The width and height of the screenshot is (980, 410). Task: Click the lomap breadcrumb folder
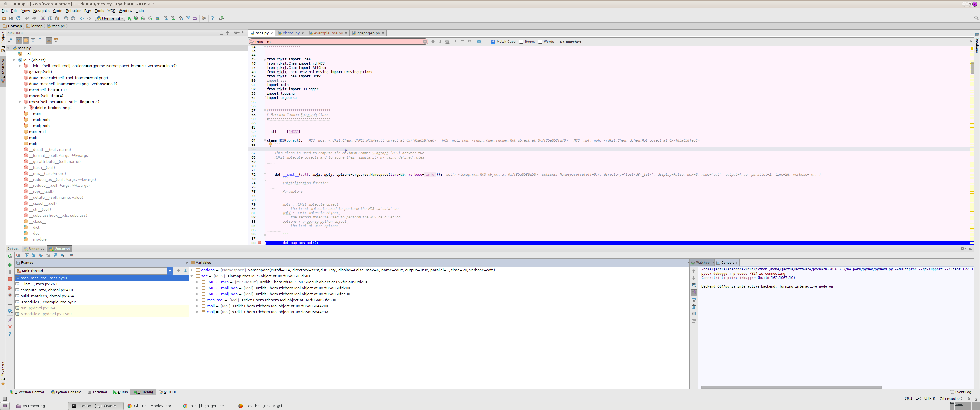pyautogui.click(x=34, y=26)
